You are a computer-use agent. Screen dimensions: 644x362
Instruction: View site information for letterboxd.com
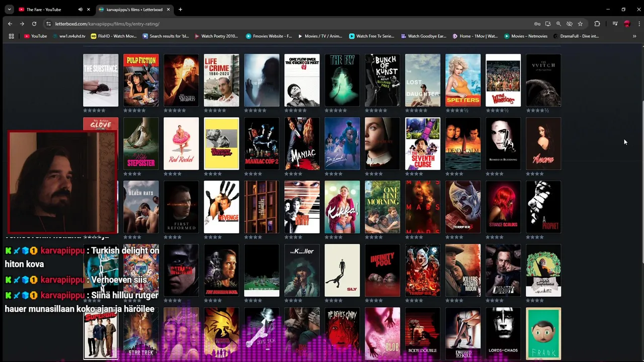(x=48, y=24)
